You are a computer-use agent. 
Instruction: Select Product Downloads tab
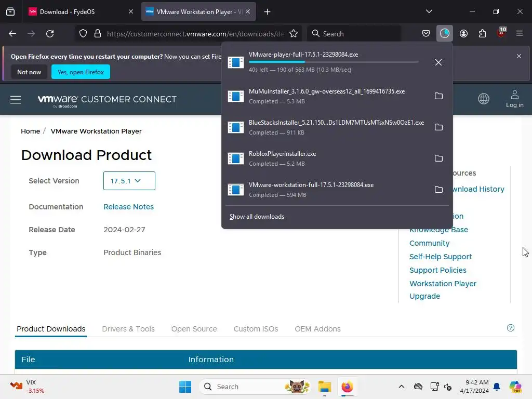51,329
